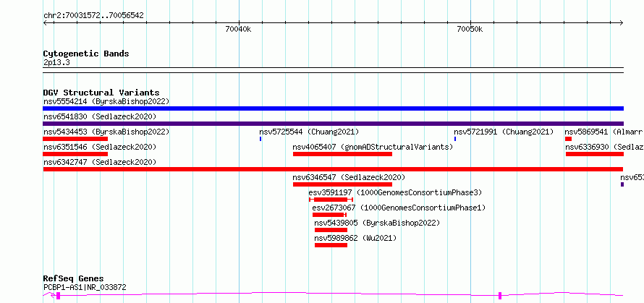Open the nsv5989862 (Wu2021) label

pyautogui.click(x=356, y=238)
